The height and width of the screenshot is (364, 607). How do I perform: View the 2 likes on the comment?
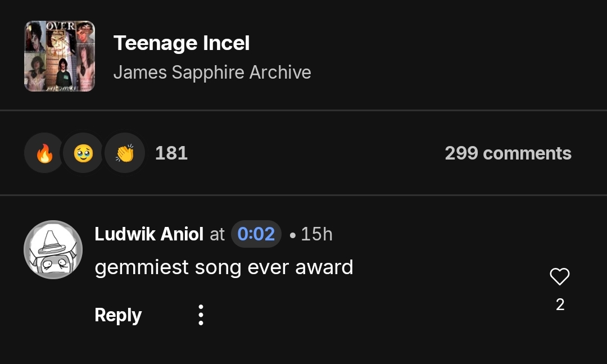click(x=560, y=304)
